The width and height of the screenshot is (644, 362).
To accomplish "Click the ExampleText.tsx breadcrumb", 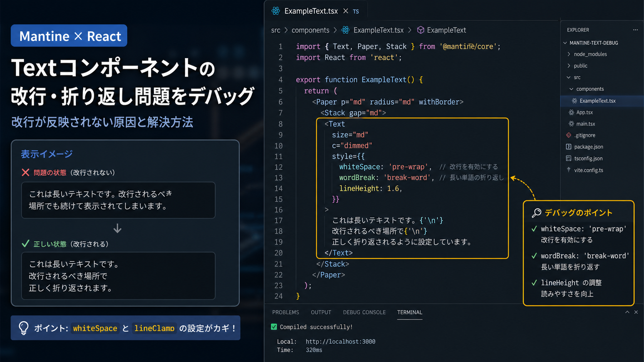I will pos(379,30).
